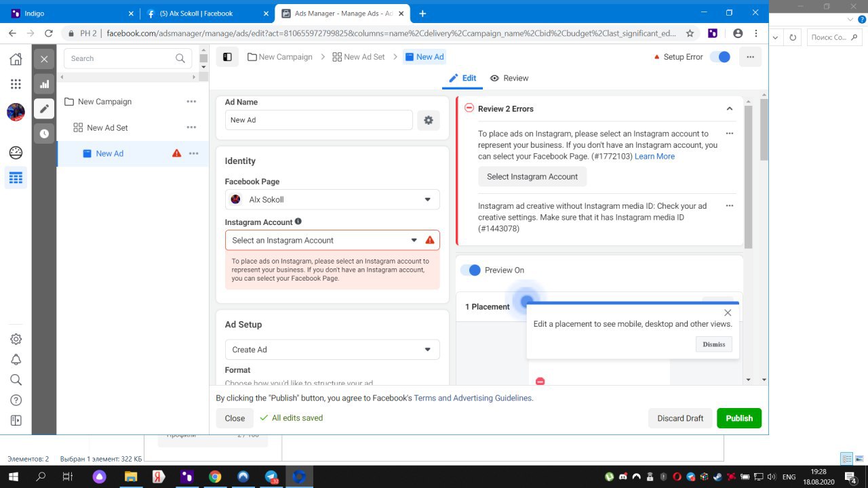Image resolution: width=868 pixels, height=488 pixels.
Task: Switch to the Review tab
Action: pos(509,78)
